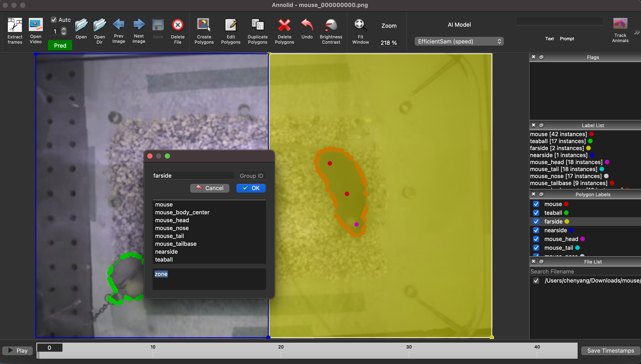
Task: Uncheck mouse_head polygon visibility
Action: [536, 239]
